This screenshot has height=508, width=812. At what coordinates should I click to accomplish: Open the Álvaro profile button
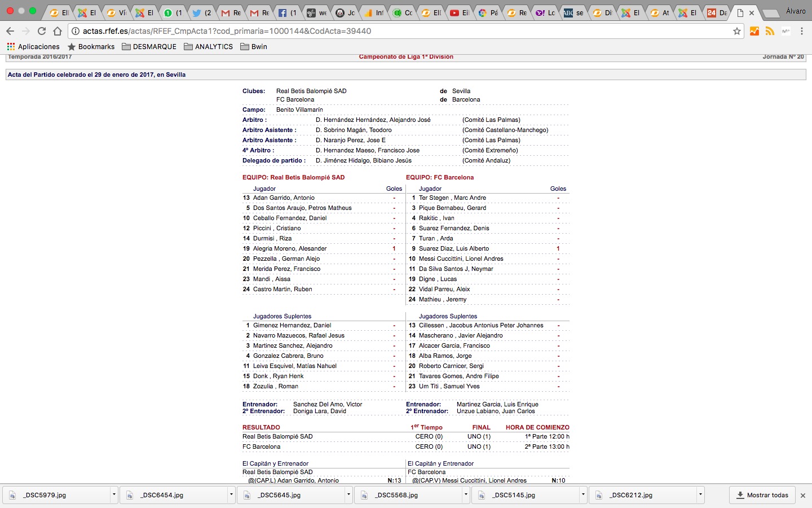(795, 11)
